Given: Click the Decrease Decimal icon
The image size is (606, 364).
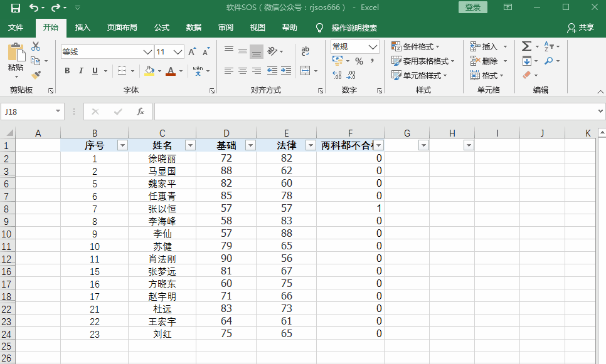Looking at the screenshot, I should click(351, 75).
